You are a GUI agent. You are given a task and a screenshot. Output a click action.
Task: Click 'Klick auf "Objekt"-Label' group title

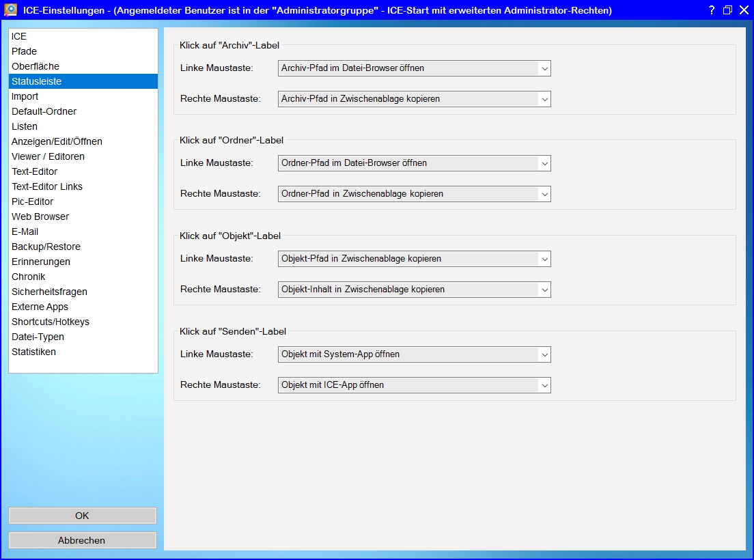pos(230,236)
